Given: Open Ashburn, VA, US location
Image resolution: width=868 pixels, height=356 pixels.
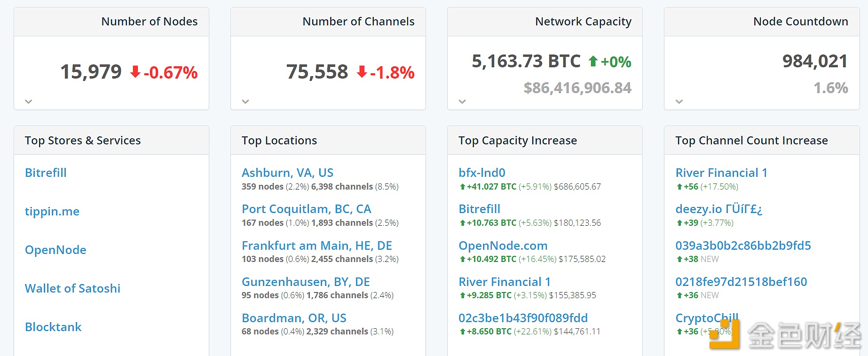Looking at the screenshot, I should 287,173.
